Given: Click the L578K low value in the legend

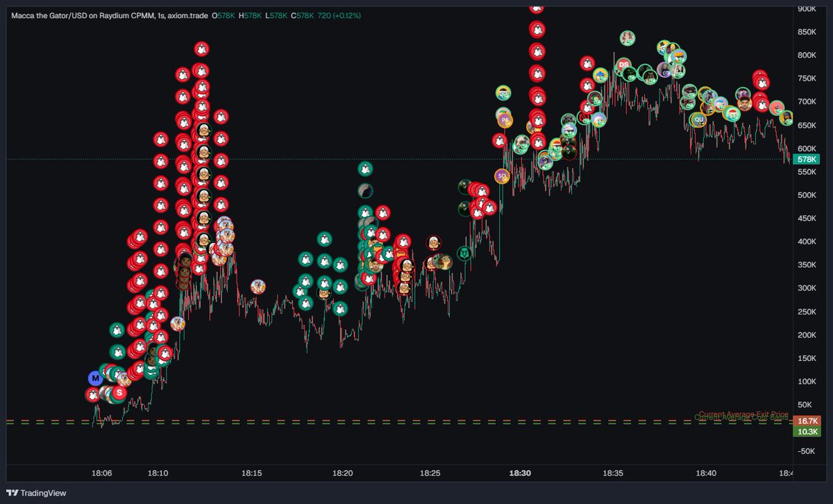Looking at the screenshot, I should click(x=276, y=15).
